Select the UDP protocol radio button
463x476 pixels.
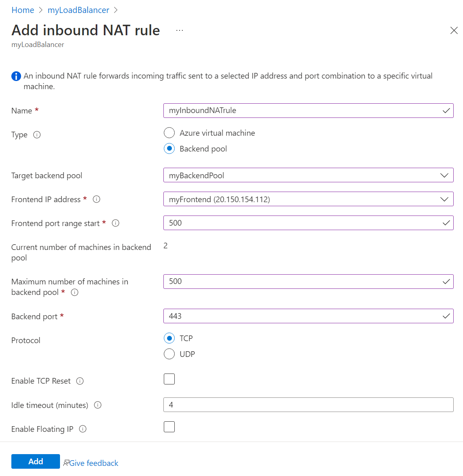169,354
